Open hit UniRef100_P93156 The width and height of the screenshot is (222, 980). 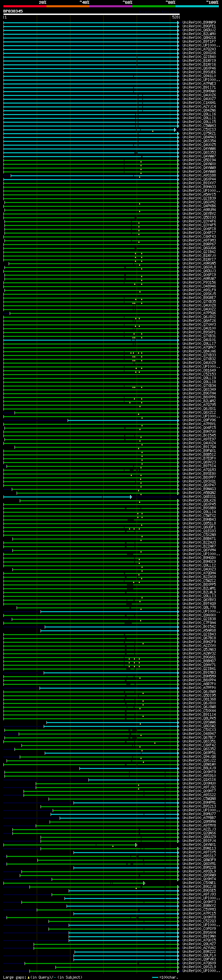[199, 283]
